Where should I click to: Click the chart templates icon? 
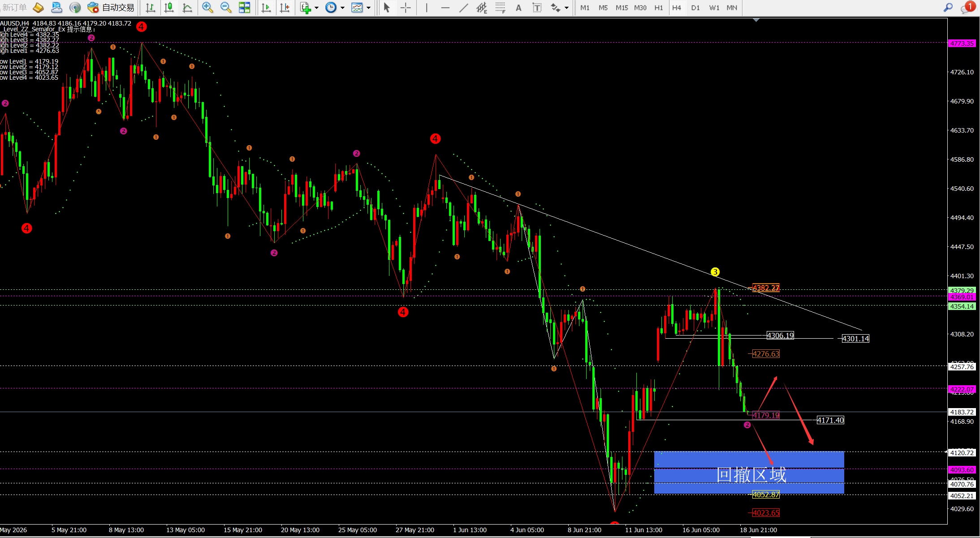coord(357,8)
